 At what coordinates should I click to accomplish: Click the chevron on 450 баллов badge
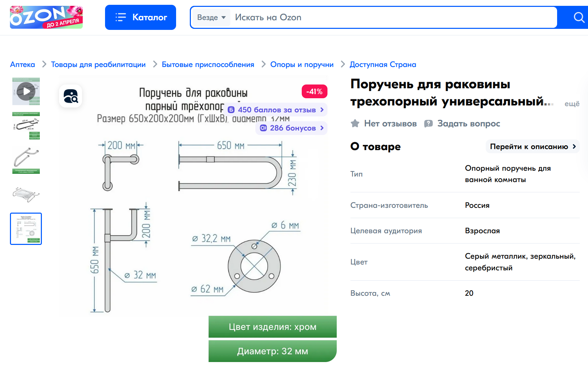pyautogui.click(x=322, y=110)
